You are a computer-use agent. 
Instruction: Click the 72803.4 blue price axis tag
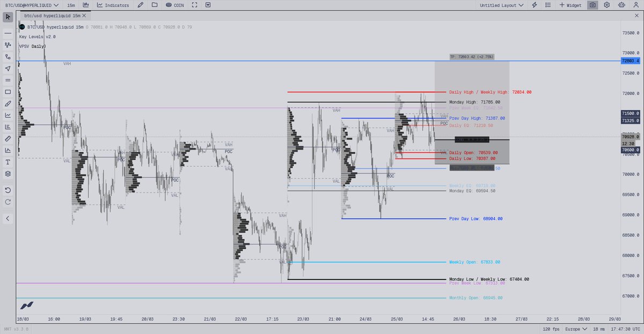tap(631, 61)
